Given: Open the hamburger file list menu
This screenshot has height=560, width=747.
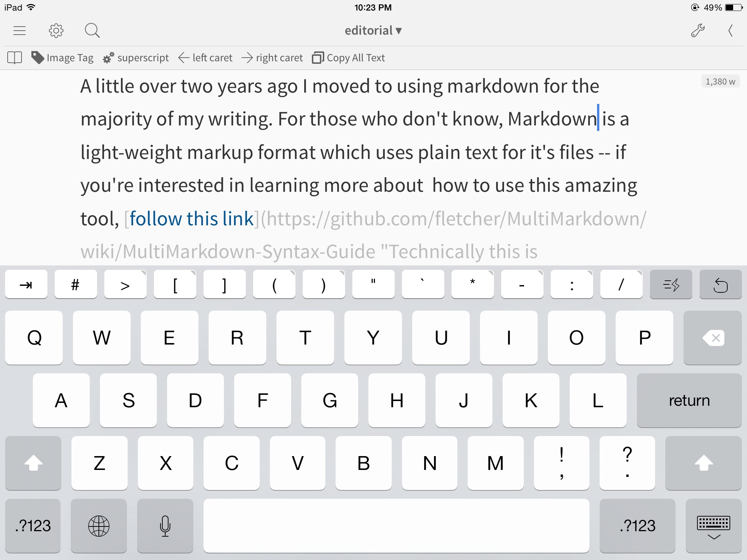Looking at the screenshot, I should [x=19, y=31].
